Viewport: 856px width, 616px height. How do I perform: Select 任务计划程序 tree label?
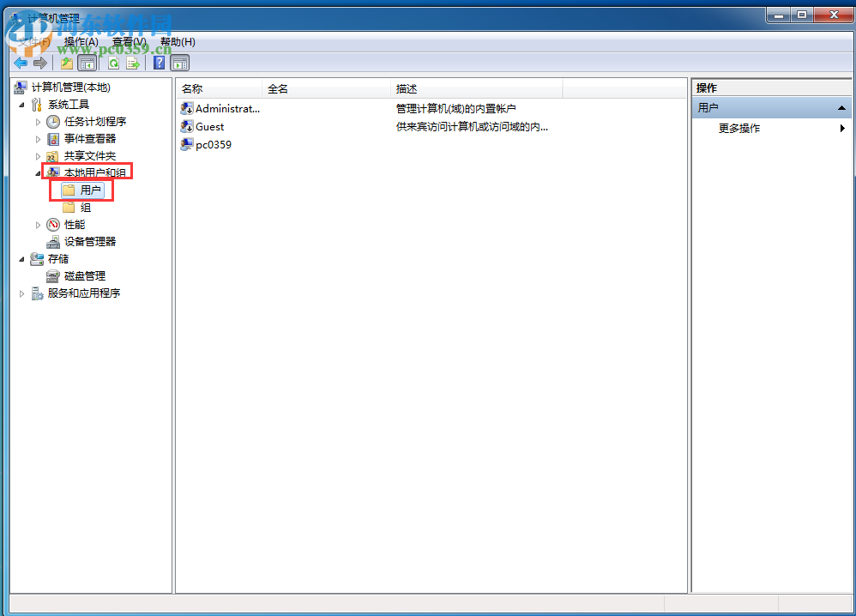(95, 122)
